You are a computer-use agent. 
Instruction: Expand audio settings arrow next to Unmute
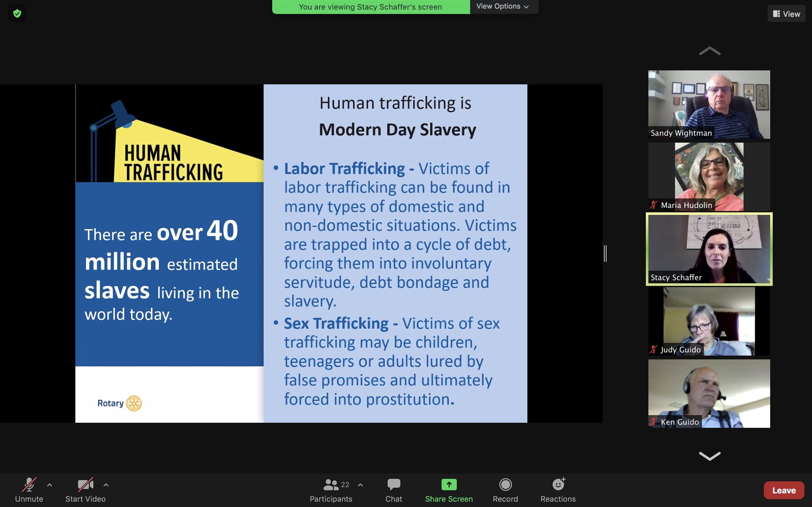(x=50, y=485)
